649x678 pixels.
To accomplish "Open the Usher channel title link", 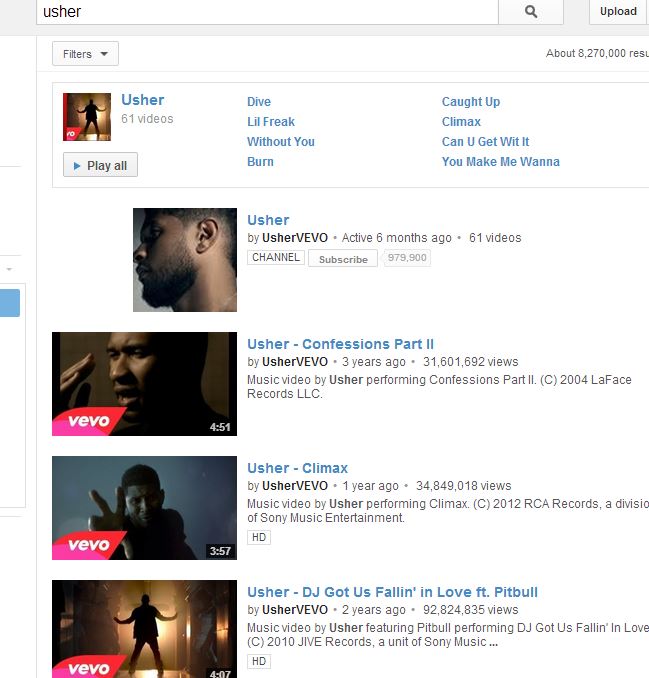I will (x=268, y=220).
